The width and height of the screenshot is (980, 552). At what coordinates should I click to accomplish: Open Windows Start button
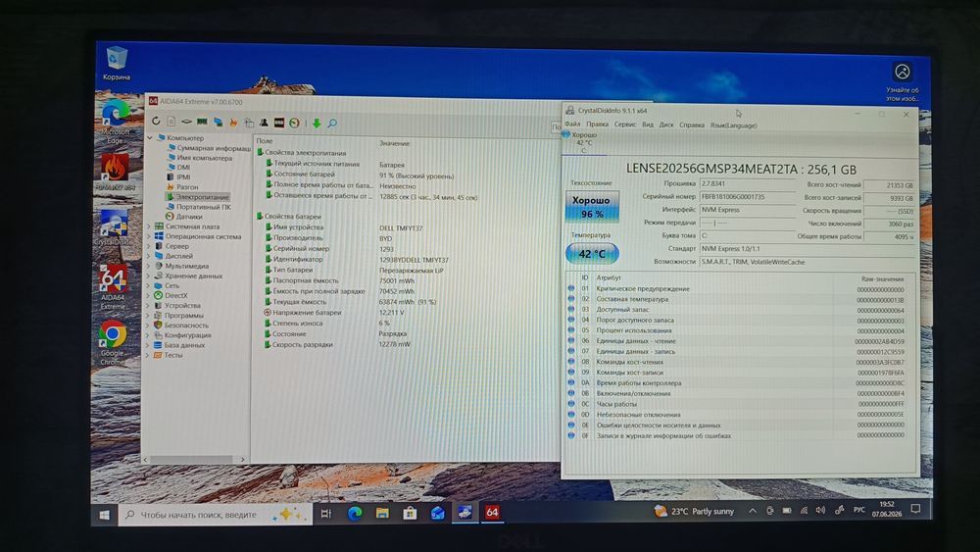coord(105,515)
